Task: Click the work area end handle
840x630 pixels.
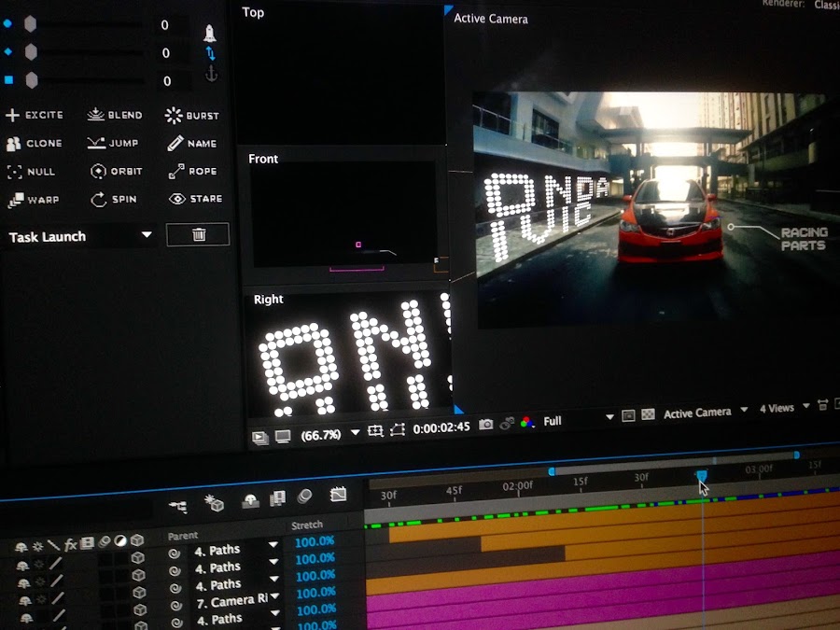Action: (x=797, y=455)
